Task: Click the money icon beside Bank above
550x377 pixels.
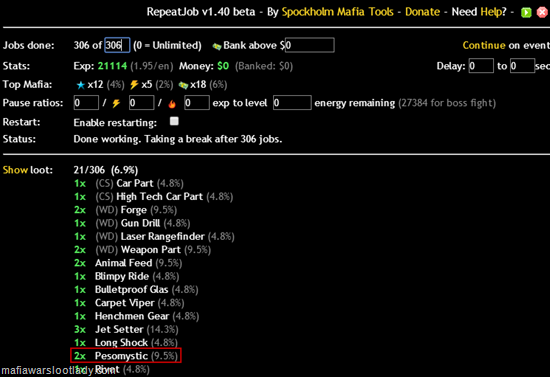Action: [x=217, y=46]
